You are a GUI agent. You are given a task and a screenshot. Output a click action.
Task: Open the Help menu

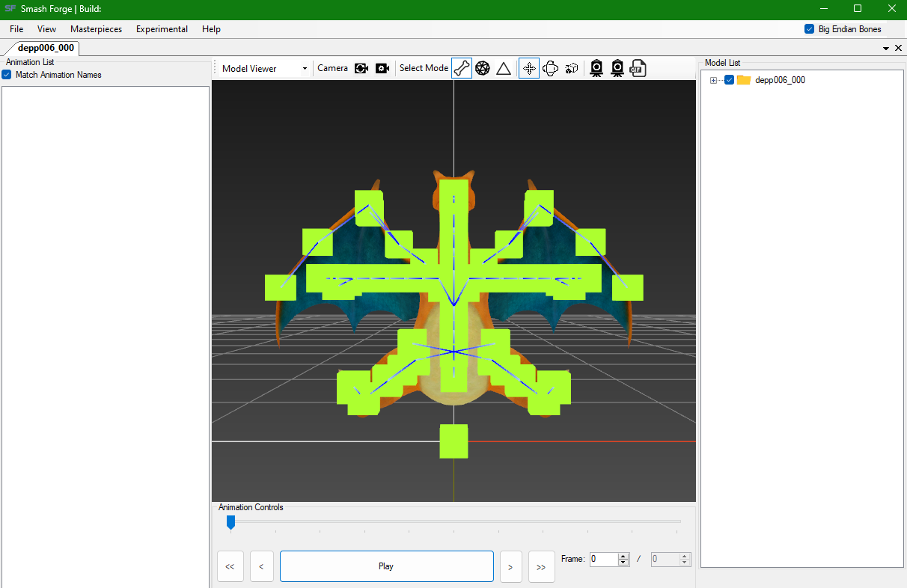tap(211, 29)
